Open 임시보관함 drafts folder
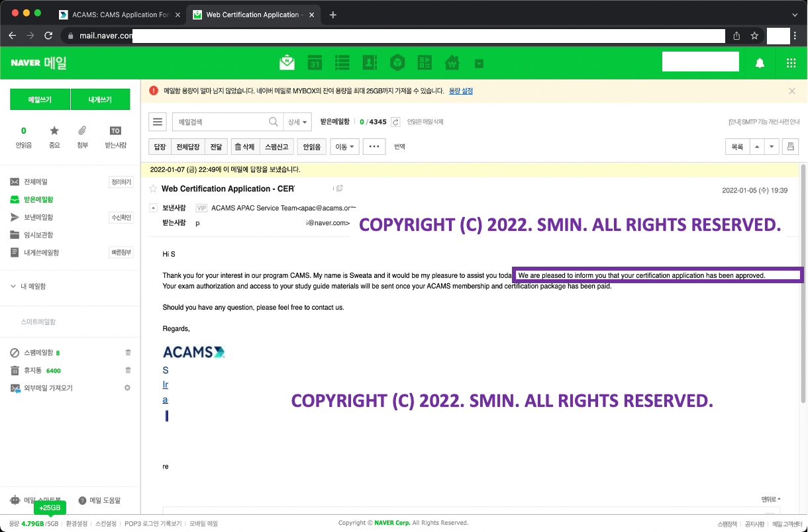This screenshot has width=808, height=532. [38, 235]
